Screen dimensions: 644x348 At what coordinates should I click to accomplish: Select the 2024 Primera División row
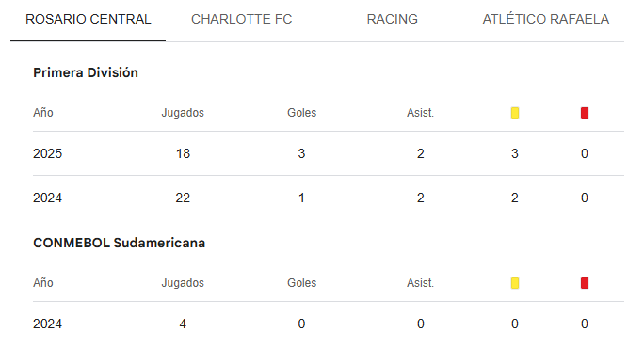(329, 198)
